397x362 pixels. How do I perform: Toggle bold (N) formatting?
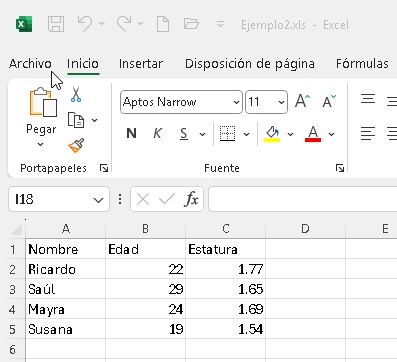coord(132,133)
